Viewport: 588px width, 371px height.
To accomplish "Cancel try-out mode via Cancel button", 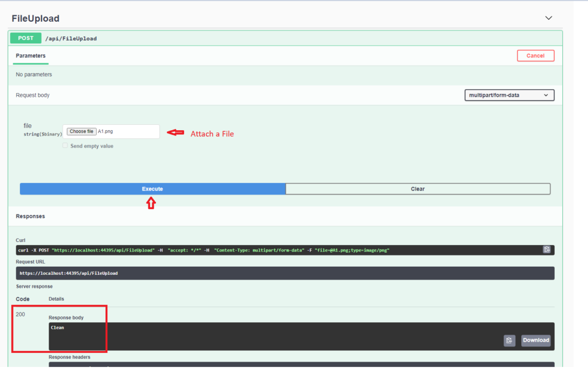I will point(535,55).
